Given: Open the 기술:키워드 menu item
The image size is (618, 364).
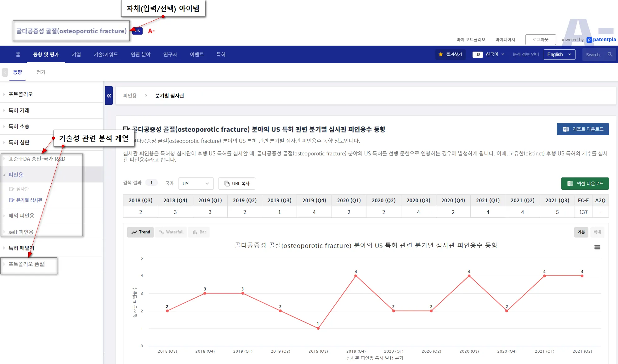Looking at the screenshot, I should (105, 54).
